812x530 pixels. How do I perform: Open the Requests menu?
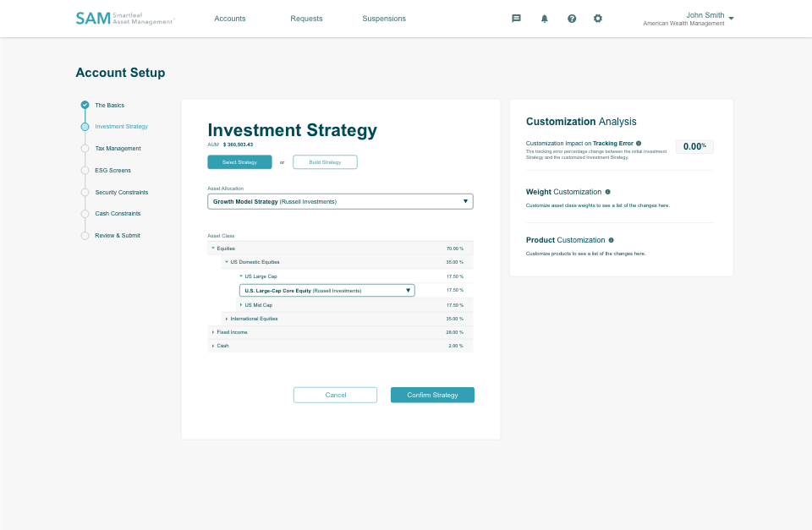click(x=306, y=19)
